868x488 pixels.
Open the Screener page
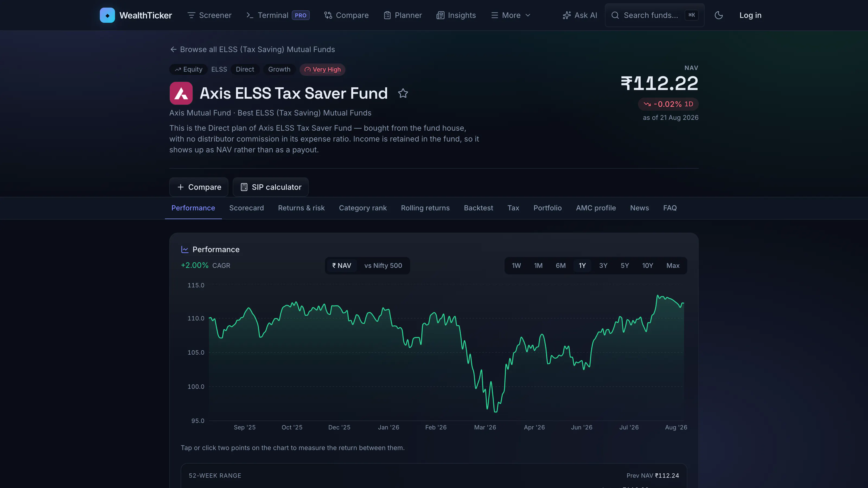click(x=210, y=15)
